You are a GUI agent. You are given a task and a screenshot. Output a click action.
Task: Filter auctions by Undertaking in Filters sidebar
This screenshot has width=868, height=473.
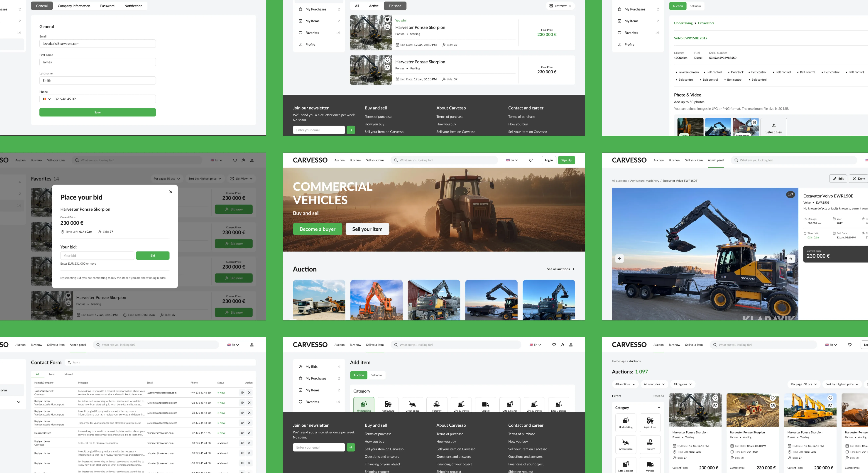pos(626,423)
